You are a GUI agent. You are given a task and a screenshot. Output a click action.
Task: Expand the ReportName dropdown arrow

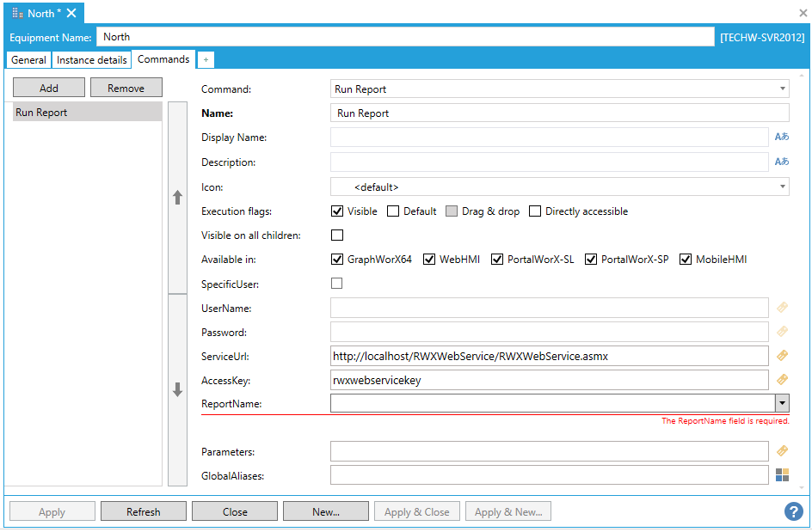coord(782,403)
